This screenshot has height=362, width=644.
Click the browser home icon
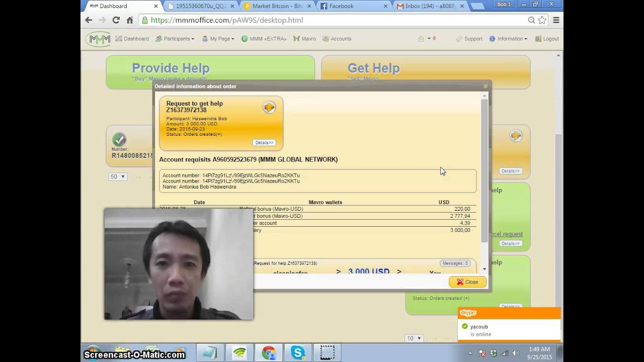click(x=129, y=20)
